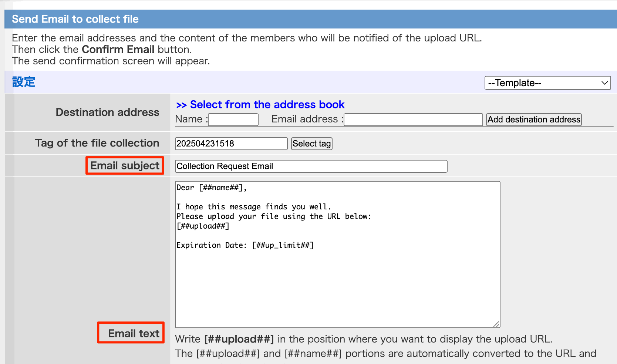Click the Tag of the file collection label
The width and height of the screenshot is (617, 364).
(97, 143)
